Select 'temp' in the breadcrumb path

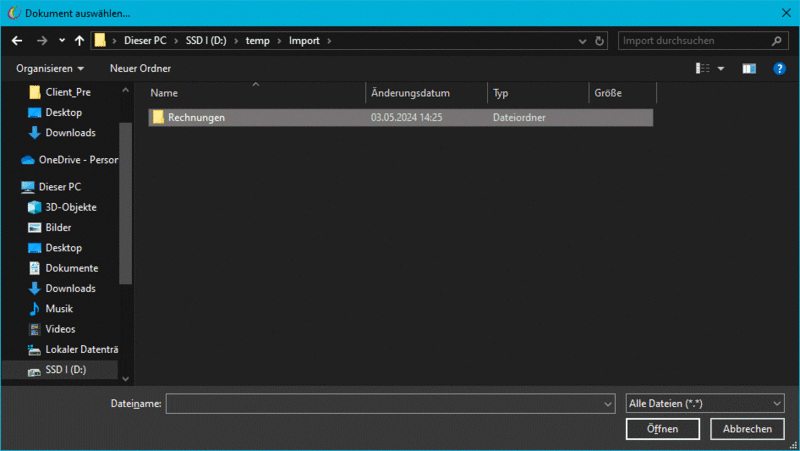[x=257, y=40]
